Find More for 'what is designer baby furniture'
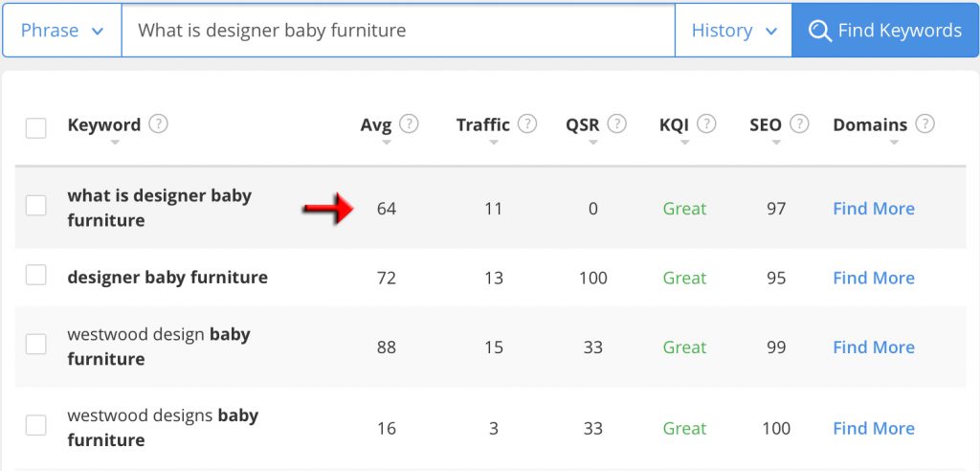 tap(874, 209)
